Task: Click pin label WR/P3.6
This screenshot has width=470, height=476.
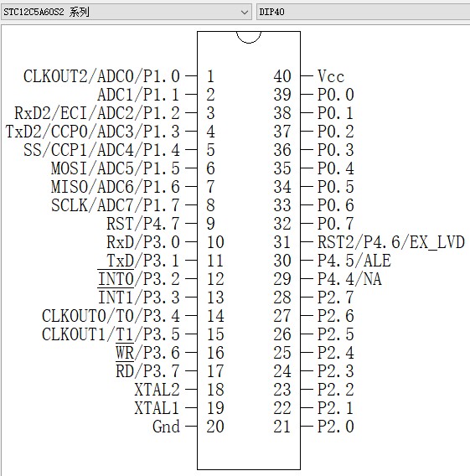Action: pos(147,353)
